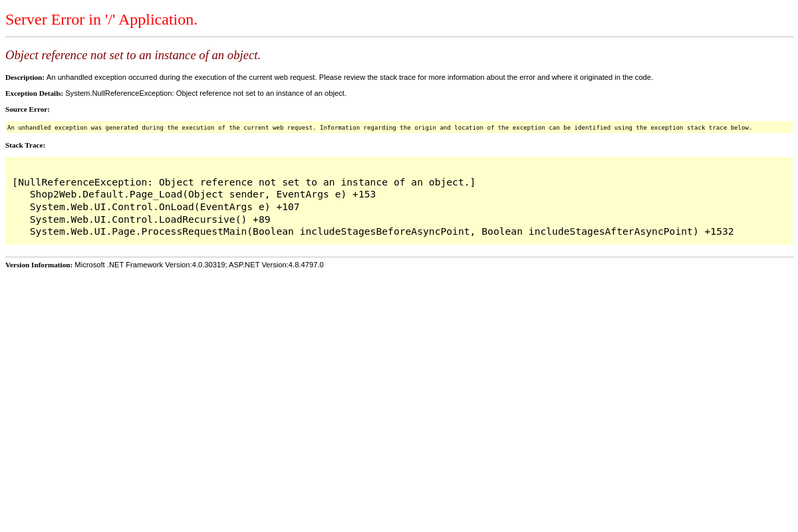The image size is (798, 532).
Task: Click the 'Microsoft .NET Framework Version:4.0.30319' text
Action: [150, 265]
